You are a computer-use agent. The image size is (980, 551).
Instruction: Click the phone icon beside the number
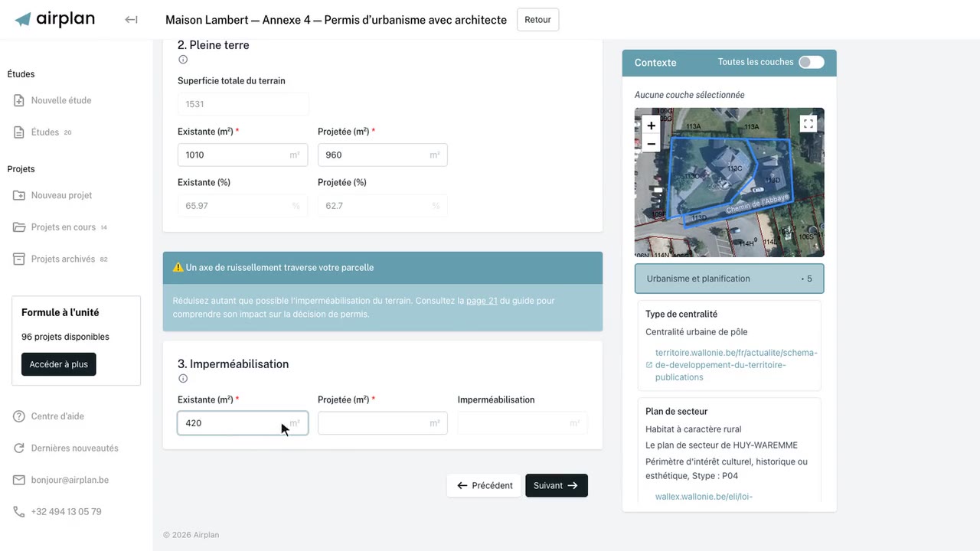click(19, 512)
